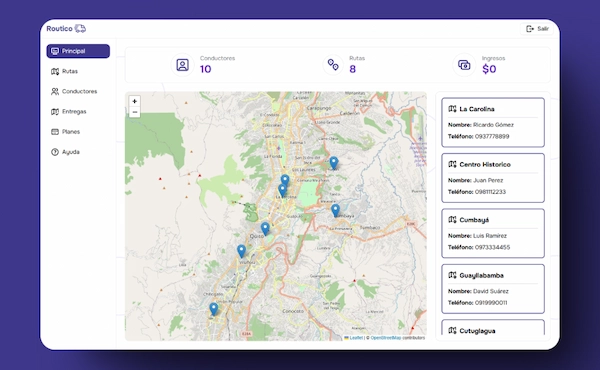Click the Ingresos value $0
Viewport: 600px width, 370px height.
489,69
